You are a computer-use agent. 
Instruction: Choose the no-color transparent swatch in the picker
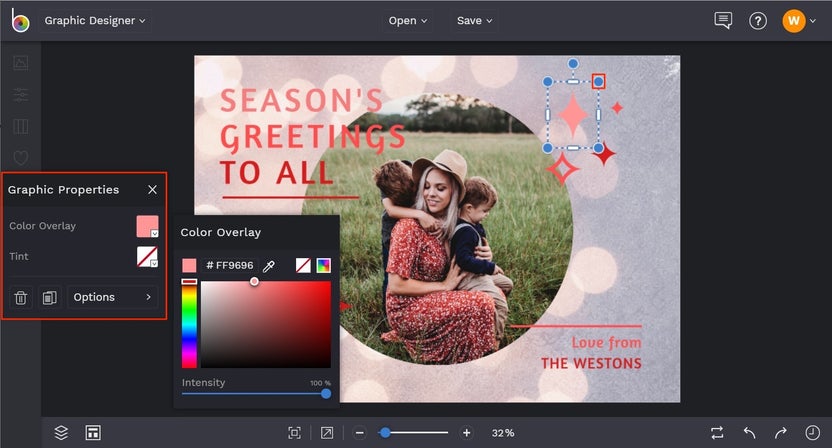pyautogui.click(x=303, y=265)
